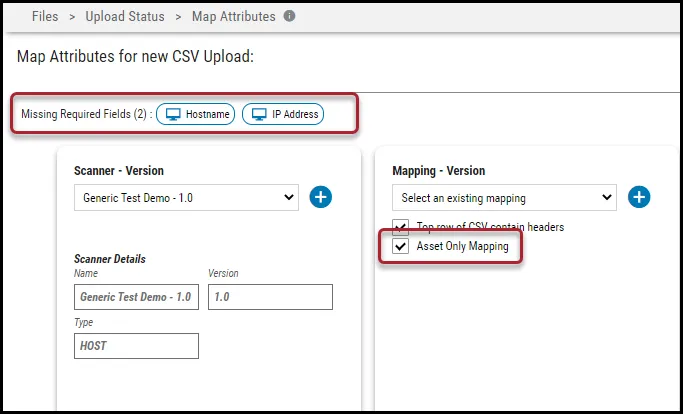683x414 pixels.
Task: Click the Type field showing HOST
Action: pos(136,346)
